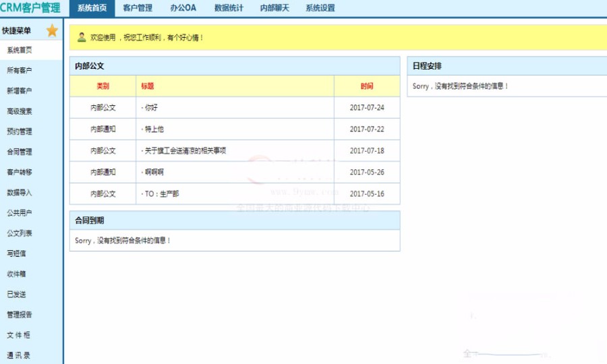
Task: Open 关于职工会送清凉的相关事项 document
Action: point(185,151)
